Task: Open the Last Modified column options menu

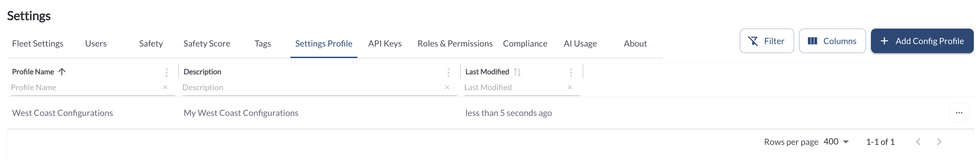Action: (x=571, y=73)
